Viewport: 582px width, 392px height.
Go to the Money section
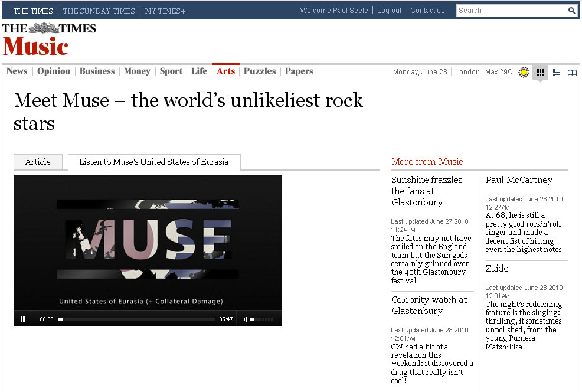137,71
